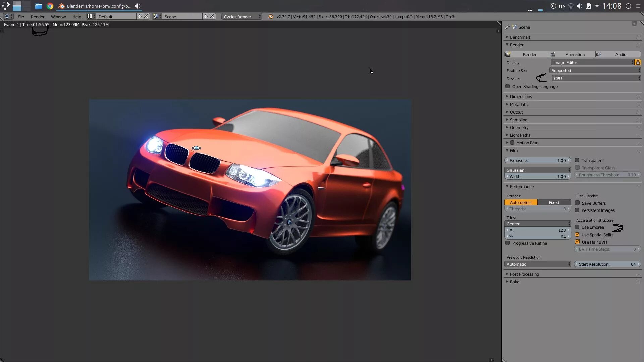This screenshot has height=362, width=644.
Task: Enable the Film Transparent checkbox
Action: click(x=577, y=160)
